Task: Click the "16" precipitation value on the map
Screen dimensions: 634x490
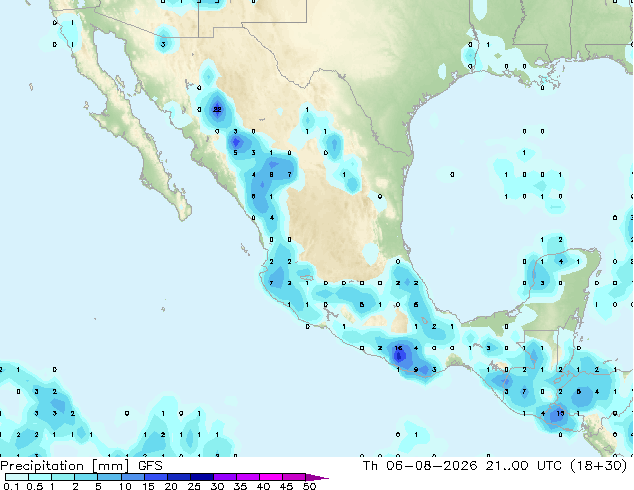Action: [x=399, y=348]
